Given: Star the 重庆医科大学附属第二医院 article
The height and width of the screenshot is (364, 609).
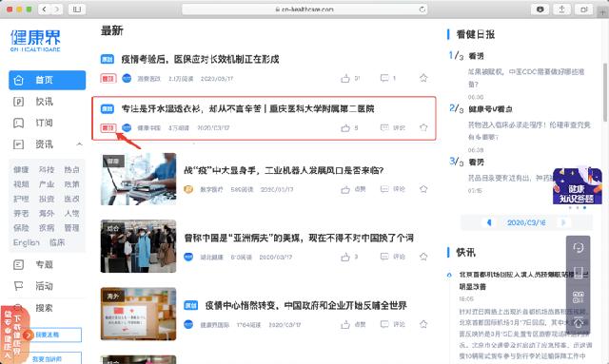Looking at the screenshot, I should (x=423, y=127).
